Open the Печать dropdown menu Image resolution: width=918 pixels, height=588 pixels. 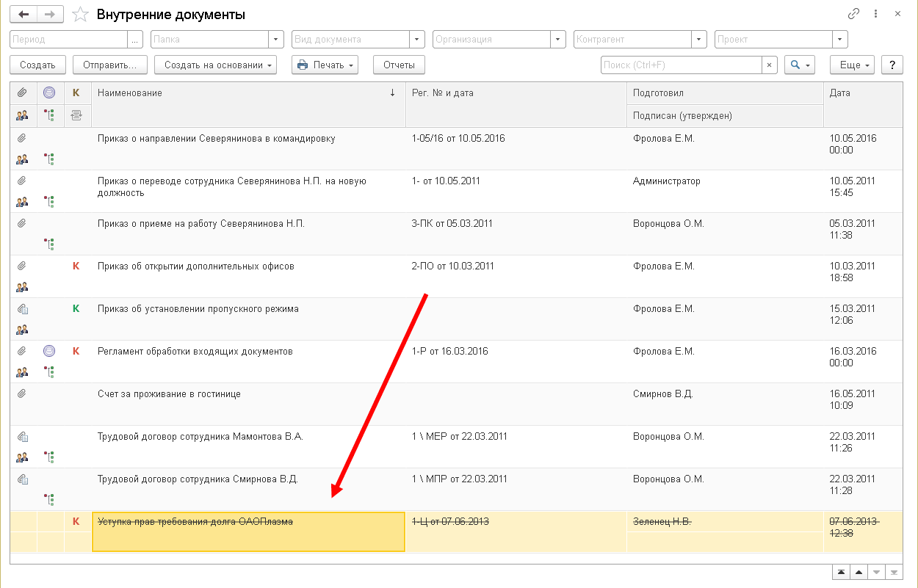click(x=324, y=65)
